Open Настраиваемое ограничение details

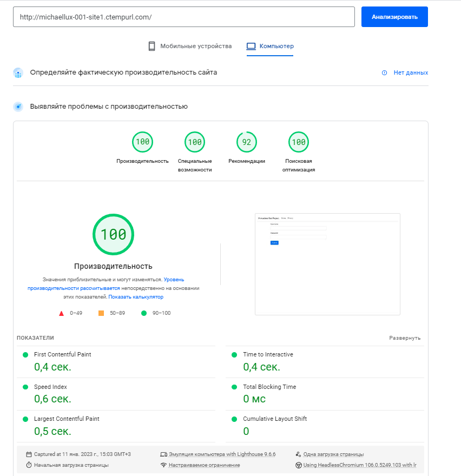tap(204, 465)
